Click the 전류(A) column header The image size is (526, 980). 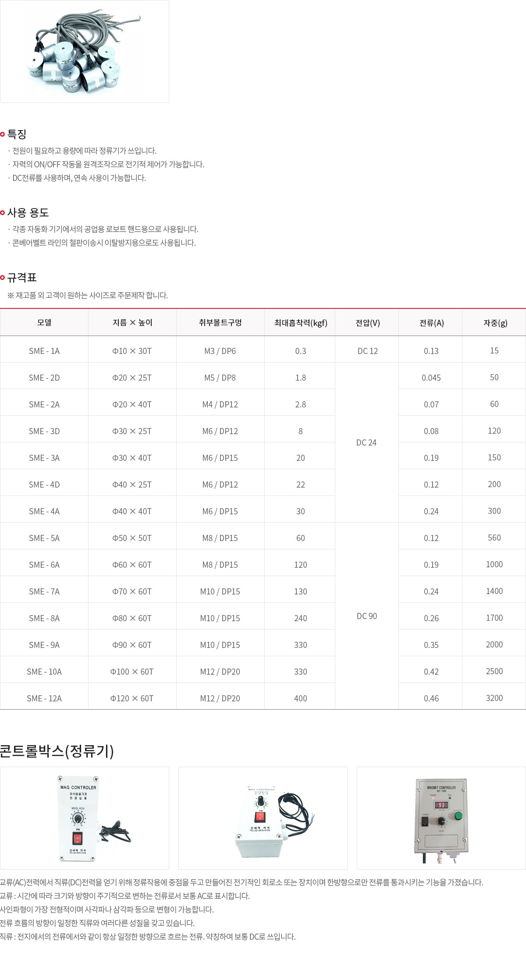[431, 323]
